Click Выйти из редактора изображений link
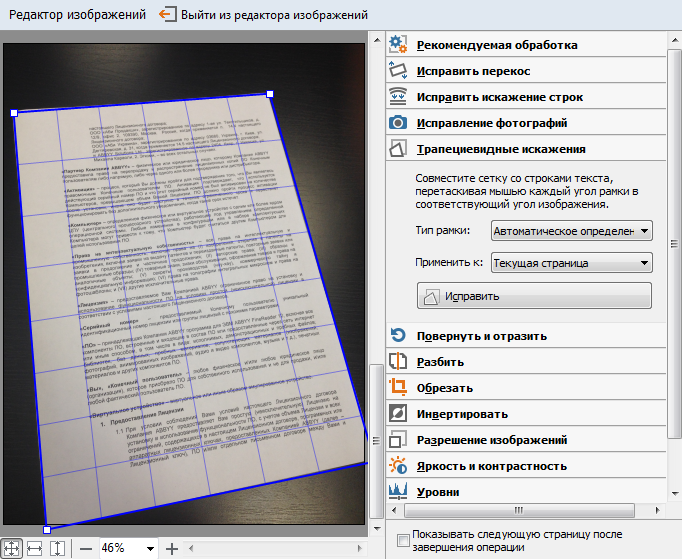The image size is (682, 559). point(274,15)
